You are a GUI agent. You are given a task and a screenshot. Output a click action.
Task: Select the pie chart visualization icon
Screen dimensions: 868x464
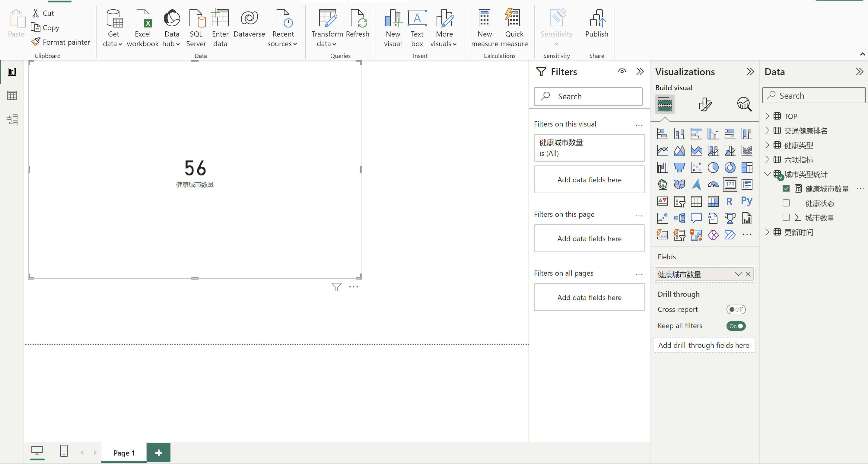[713, 168]
